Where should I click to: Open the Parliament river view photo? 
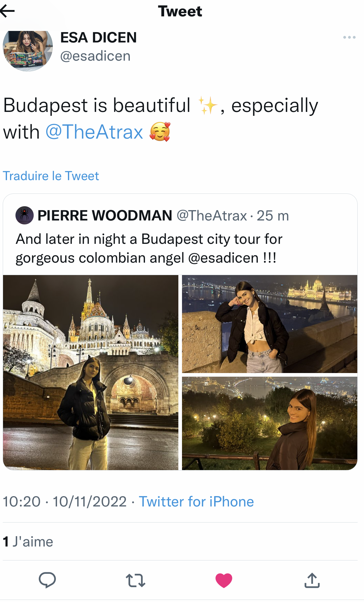point(270,324)
